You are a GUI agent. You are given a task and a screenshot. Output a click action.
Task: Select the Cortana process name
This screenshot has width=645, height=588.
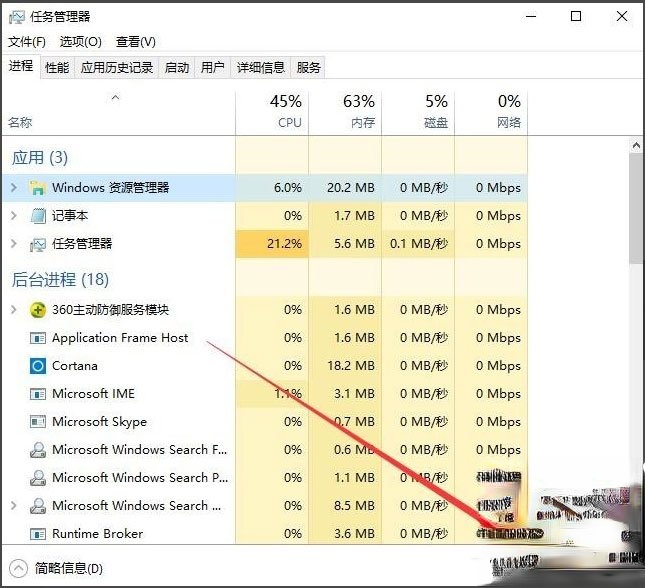click(75, 366)
